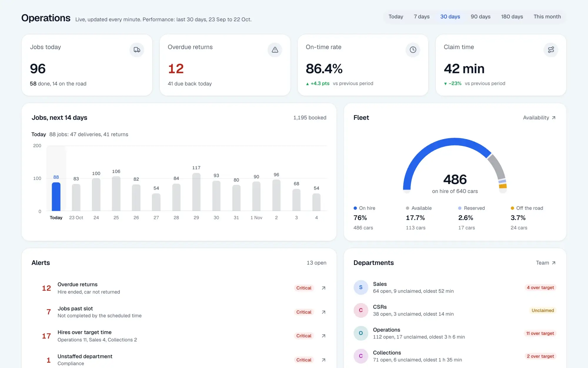Image resolution: width=588 pixels, height=368 pixels.
Task: Click the 11 over target badge
Action: pyautogui.click(x=540, y=333)
